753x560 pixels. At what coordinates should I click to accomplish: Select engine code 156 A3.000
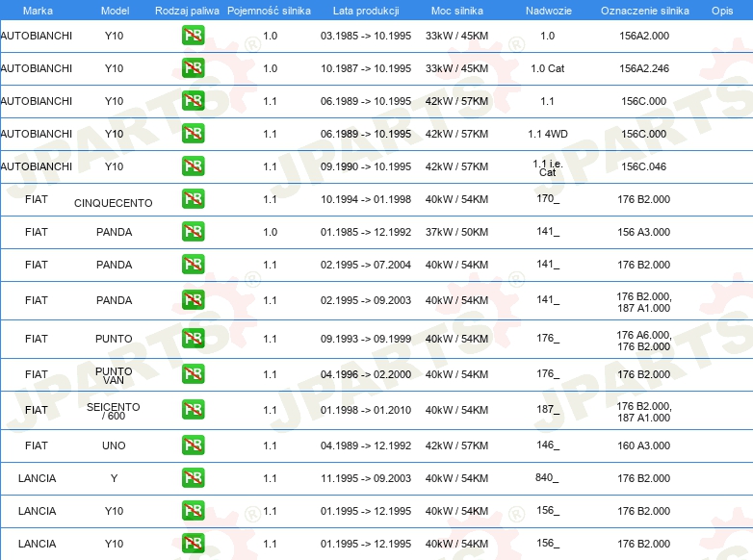click(x=644, y=232)
